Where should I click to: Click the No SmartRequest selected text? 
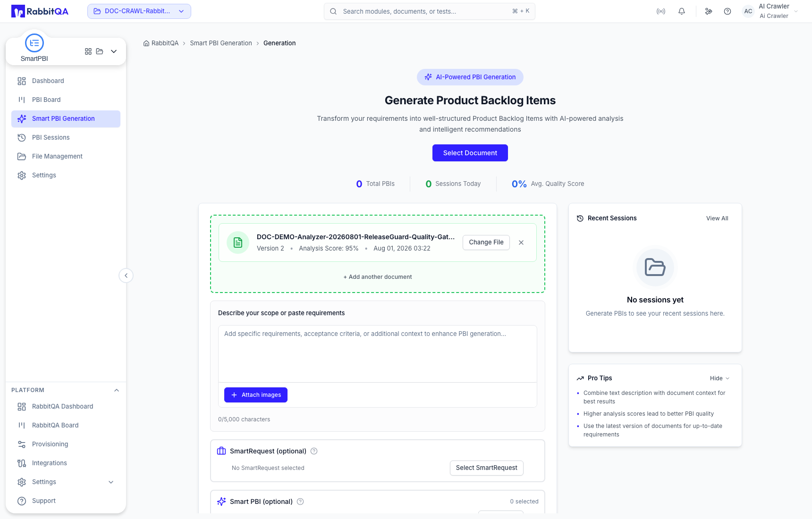coord(268,468)
